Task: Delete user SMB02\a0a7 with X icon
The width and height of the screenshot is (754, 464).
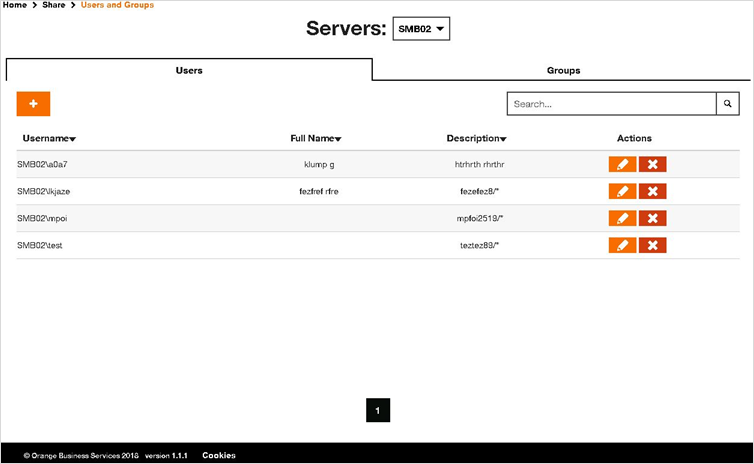Action: click(x=653, y=164)
